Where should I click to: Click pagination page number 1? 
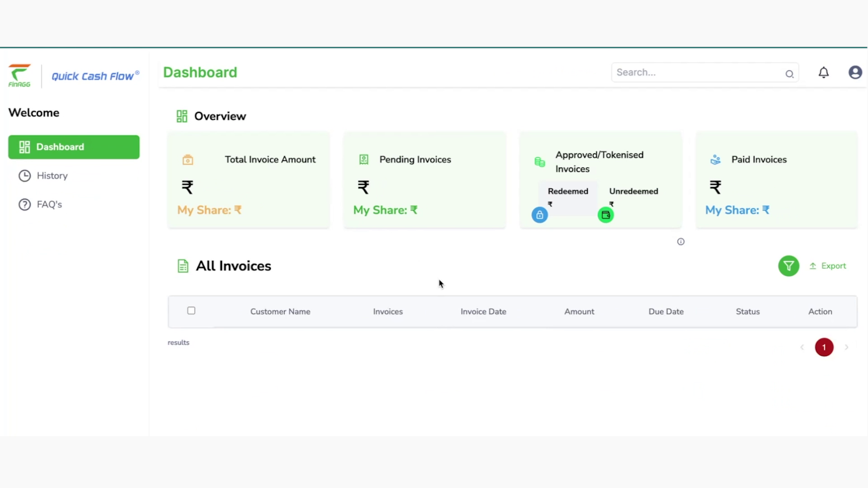[824, 347]
